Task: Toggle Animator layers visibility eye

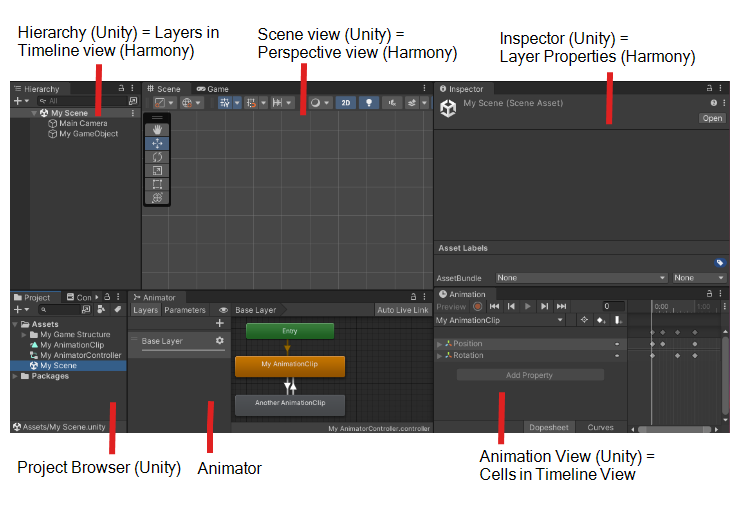Action: tap(224, 310)
